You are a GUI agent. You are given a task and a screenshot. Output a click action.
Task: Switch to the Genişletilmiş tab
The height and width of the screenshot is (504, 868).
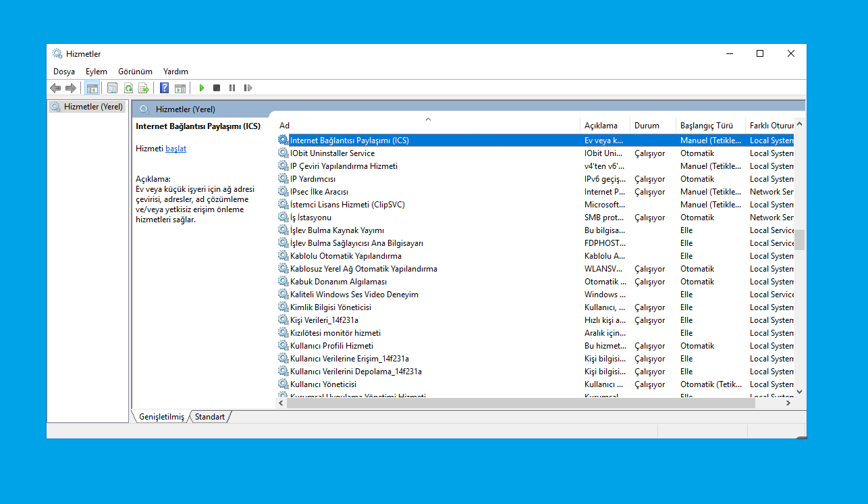161,417
